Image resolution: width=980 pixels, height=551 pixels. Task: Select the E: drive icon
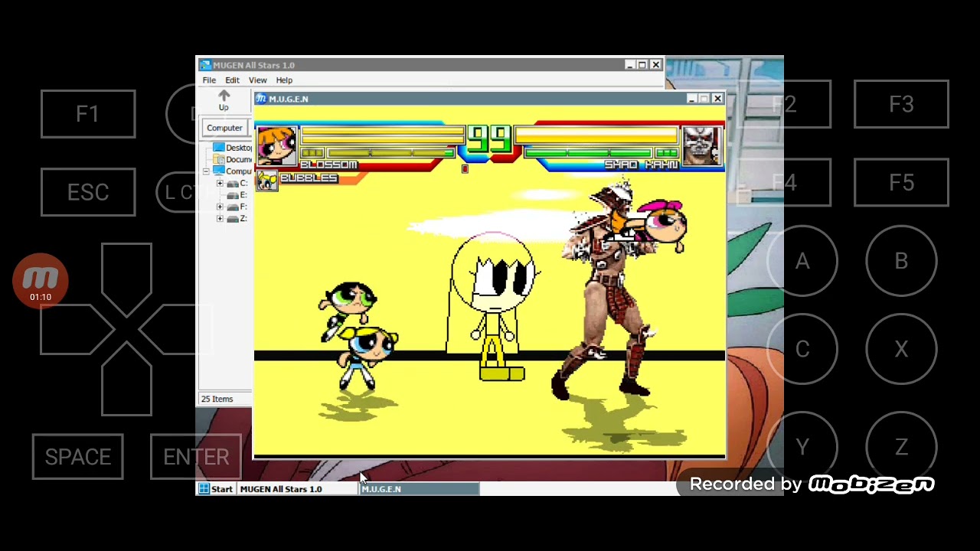pyautogui.click(x=233, y=195)
